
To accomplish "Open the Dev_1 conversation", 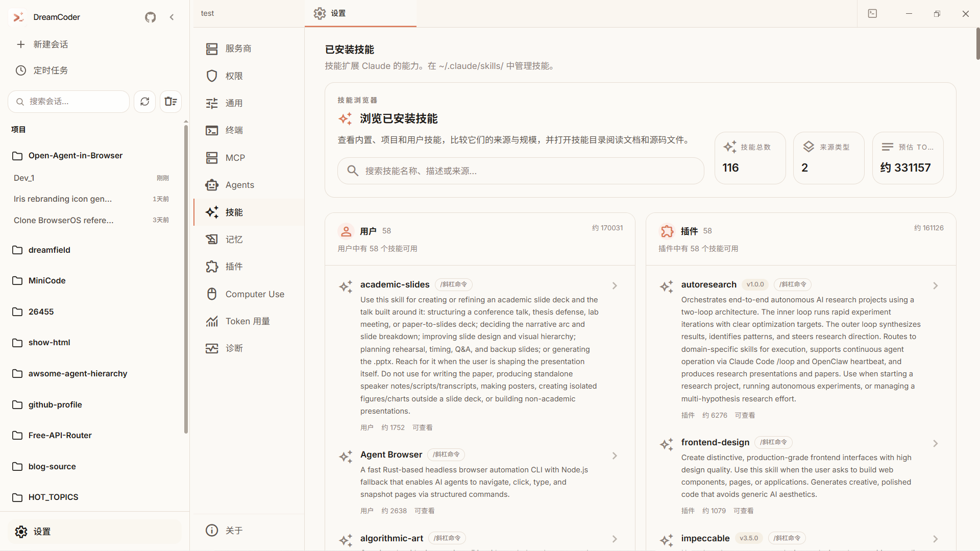I will (x=92, y=178).
